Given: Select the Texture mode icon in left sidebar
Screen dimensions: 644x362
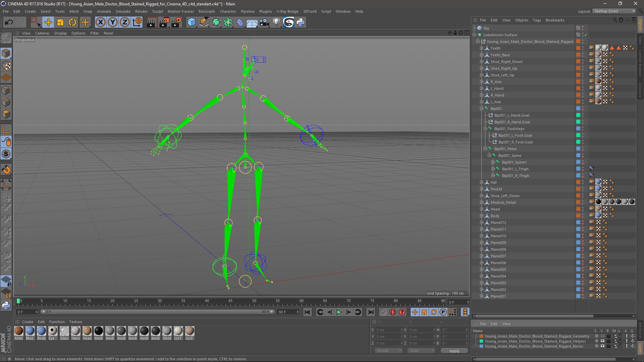Looking at the screenshot, I should click(x=6, y=66).
